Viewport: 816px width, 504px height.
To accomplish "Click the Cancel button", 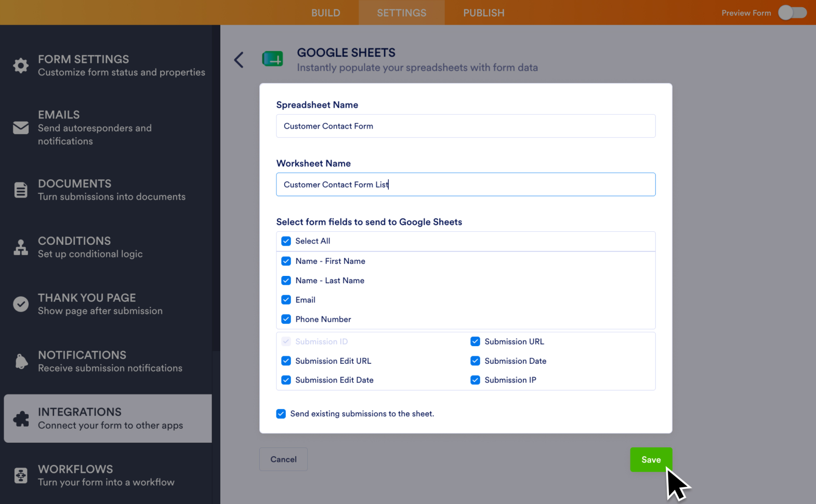I will [x=283, y=459].
